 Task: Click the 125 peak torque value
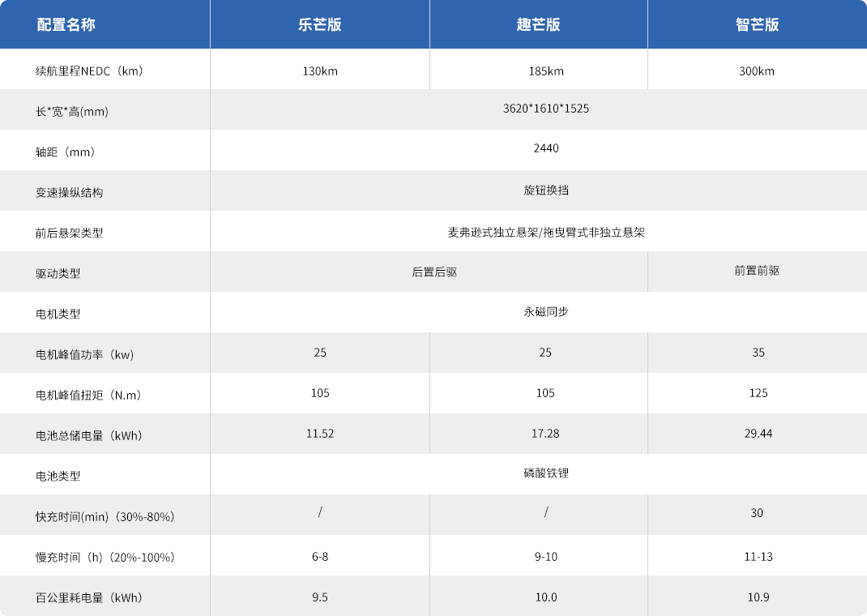click(x=758, y=393)
